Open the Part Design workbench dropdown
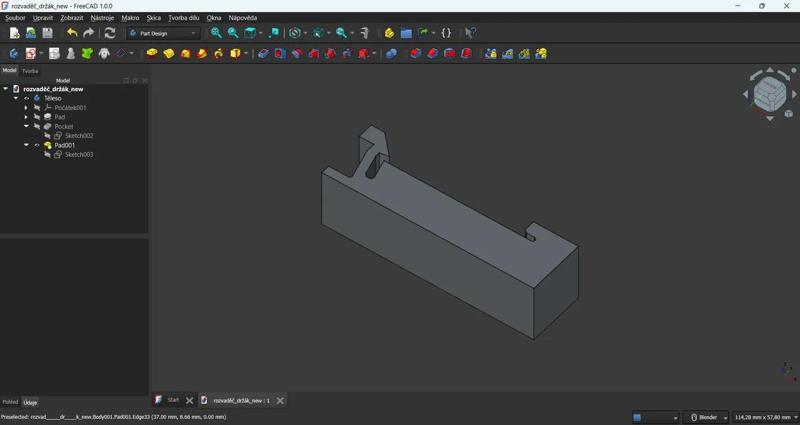The image size is (800, 425). 163,33
